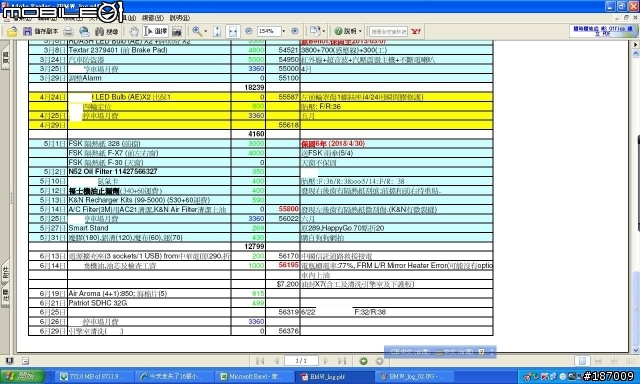Click the Fit Width toolbar icon
The height and width of the screenshot is (384, 640).
[233, 31]
